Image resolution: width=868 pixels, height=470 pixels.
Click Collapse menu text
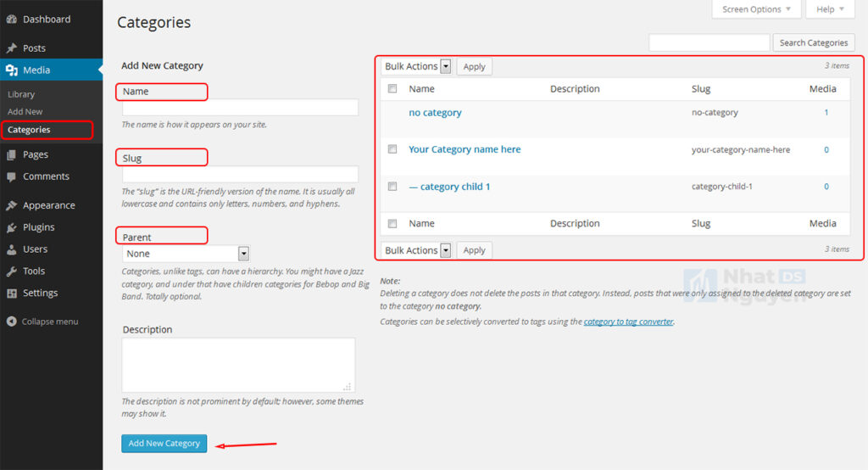tap(50, 322)
